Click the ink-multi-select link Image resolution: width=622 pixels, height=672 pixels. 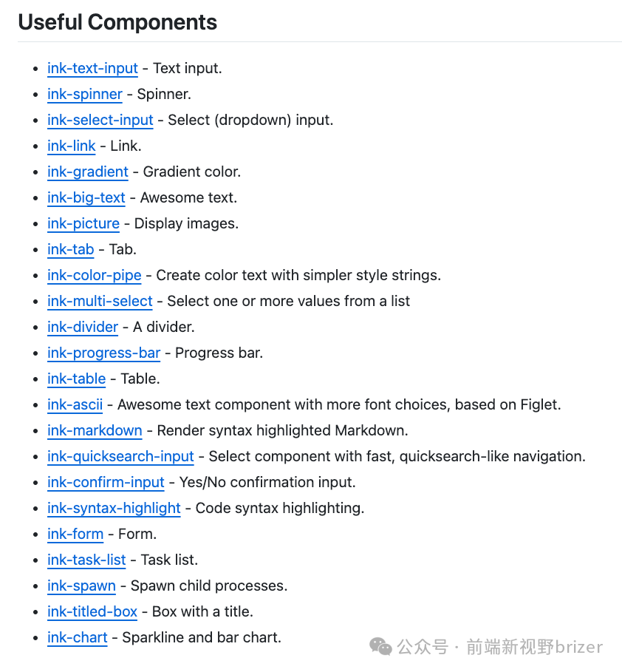100,301
